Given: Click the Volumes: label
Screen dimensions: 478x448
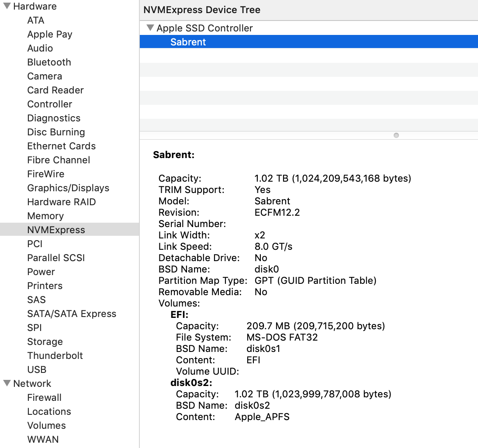Looking at the screenshot, I should click(x=179, y=303).
